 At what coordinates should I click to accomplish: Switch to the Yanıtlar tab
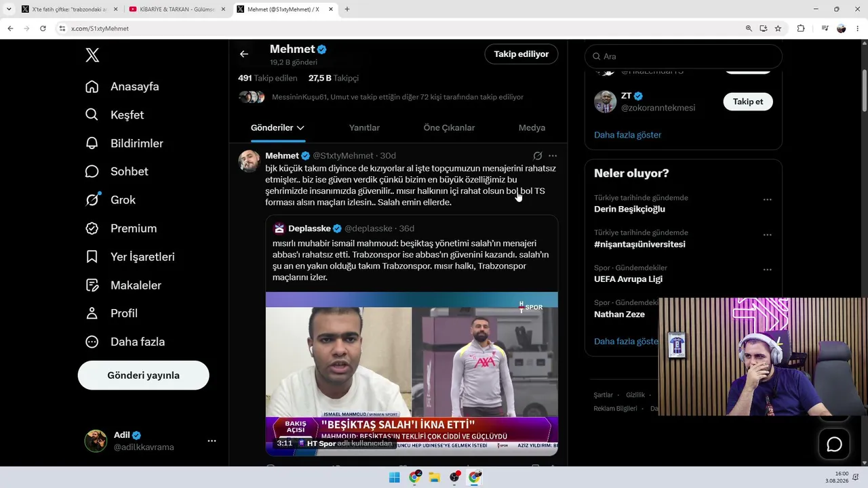pyautogui.click(x=364, y=127)
